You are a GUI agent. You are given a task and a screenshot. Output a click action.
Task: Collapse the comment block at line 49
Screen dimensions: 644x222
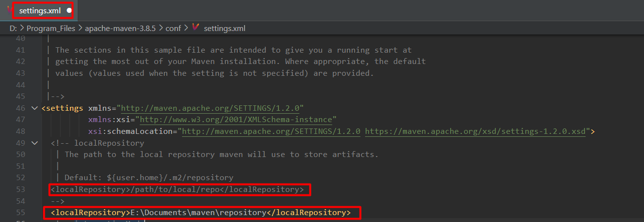tap(34, 143)
